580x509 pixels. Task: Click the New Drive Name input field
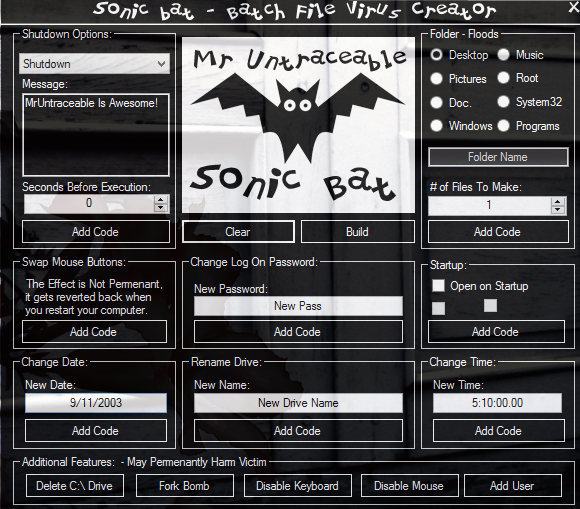(x=298, y=403)
